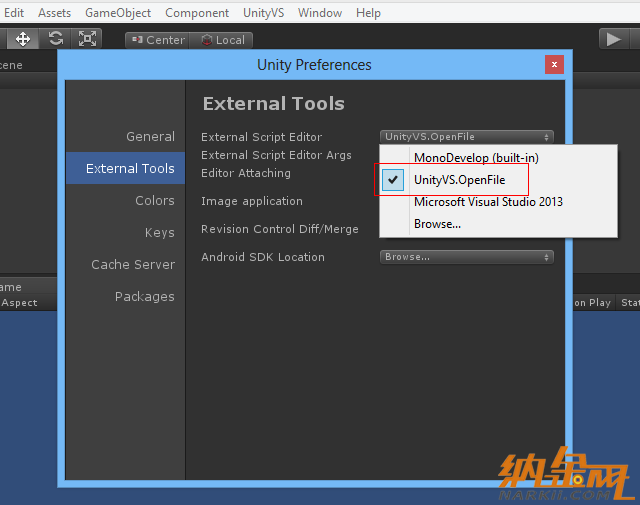Choose UnityVS.OpenFile script editor option
The height and width of the screenshot is (505, 640).
[498, 180]
